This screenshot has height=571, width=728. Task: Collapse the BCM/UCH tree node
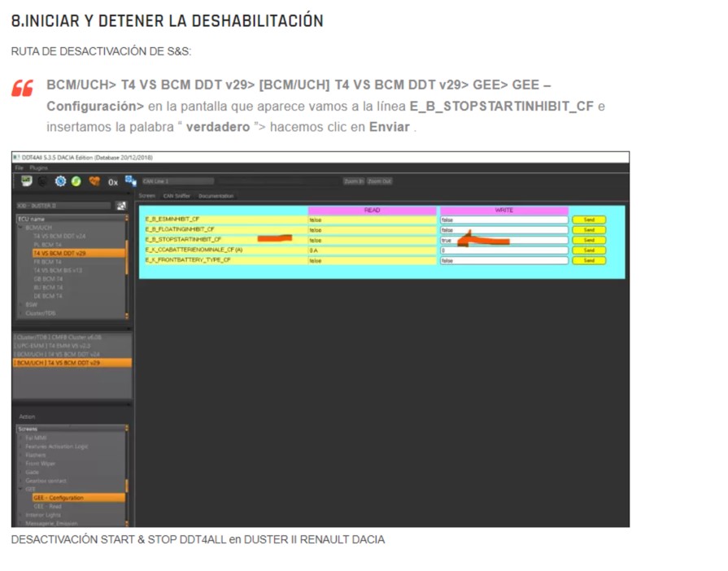coord(20,228)
